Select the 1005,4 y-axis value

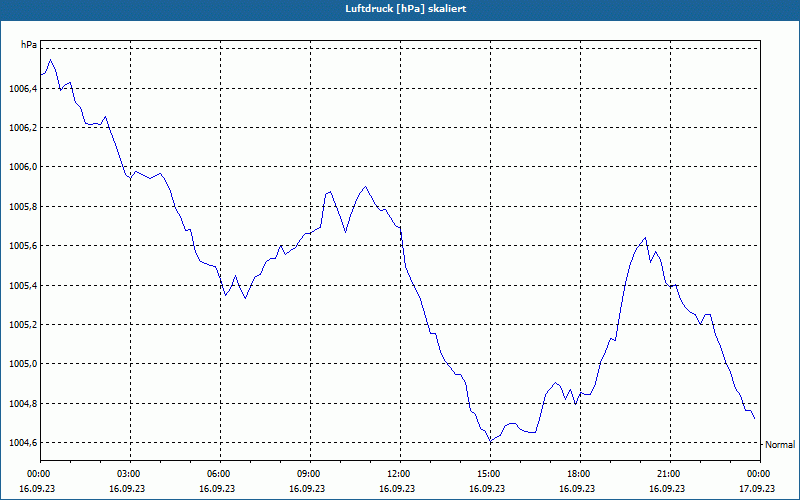coord(23,286)
